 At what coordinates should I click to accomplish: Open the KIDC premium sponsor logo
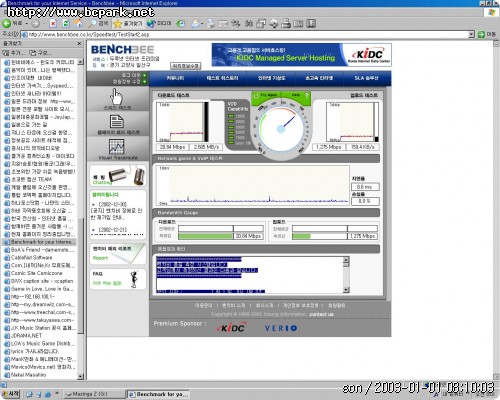(232, 328)
